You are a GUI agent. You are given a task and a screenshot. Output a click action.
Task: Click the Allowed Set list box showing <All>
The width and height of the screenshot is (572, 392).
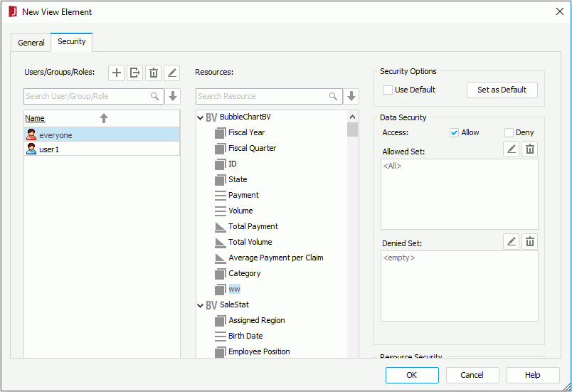460,194
